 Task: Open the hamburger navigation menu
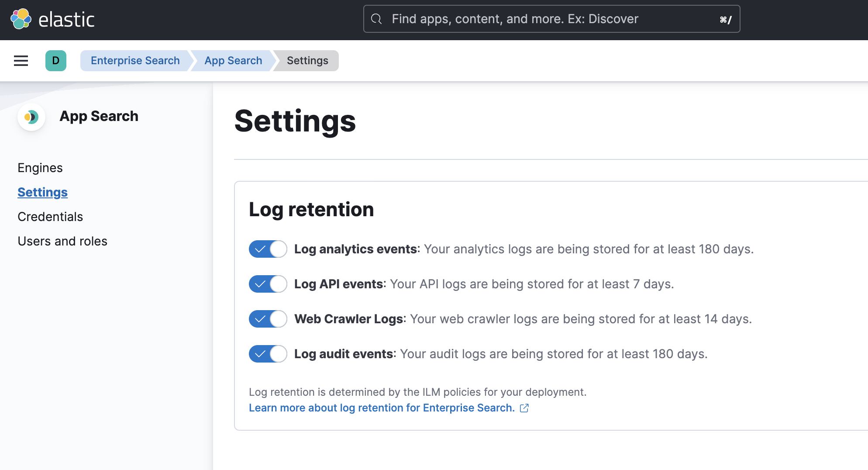pos(21,61)
